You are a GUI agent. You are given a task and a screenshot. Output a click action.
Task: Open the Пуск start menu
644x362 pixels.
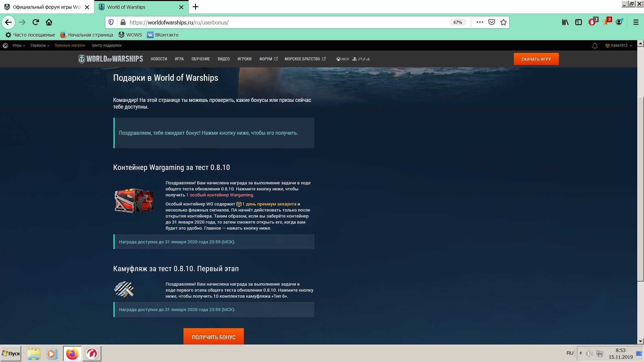[11, 354]
